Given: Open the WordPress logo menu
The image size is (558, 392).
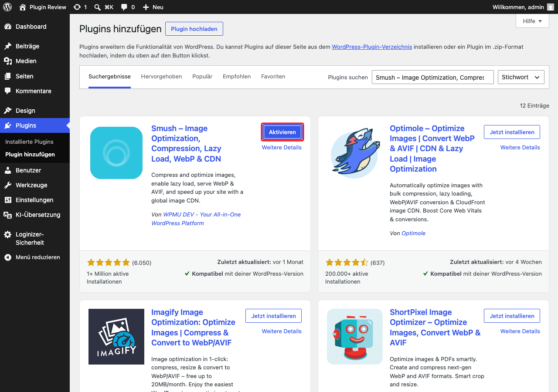Looking at the screenshot, I should (7, 7).
